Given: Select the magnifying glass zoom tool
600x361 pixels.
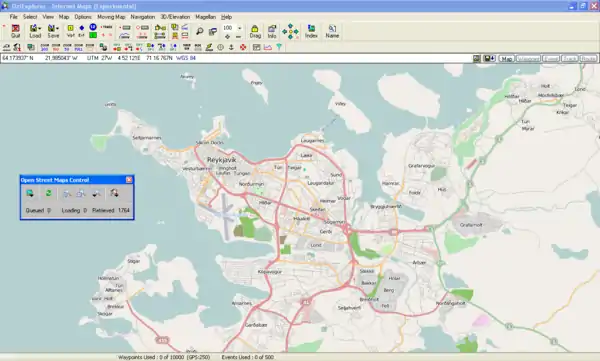Looking at the screenshot, I should coord(199,31).
